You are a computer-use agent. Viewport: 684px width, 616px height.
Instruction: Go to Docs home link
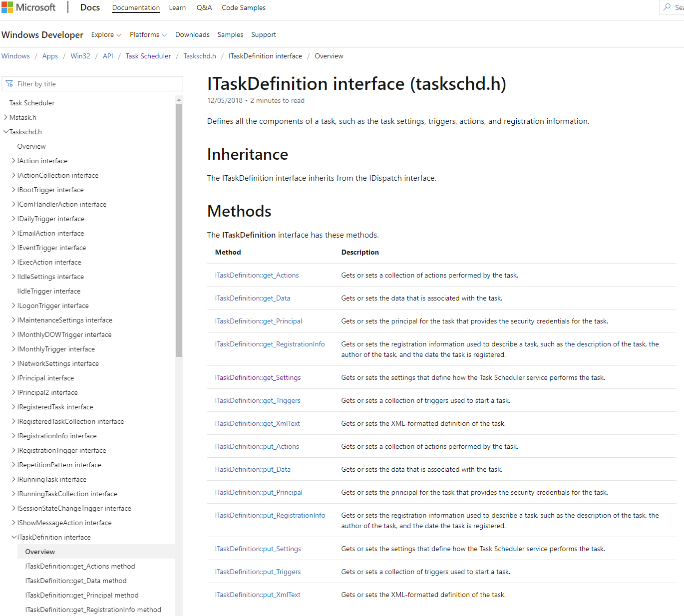[x=90, y=7]
